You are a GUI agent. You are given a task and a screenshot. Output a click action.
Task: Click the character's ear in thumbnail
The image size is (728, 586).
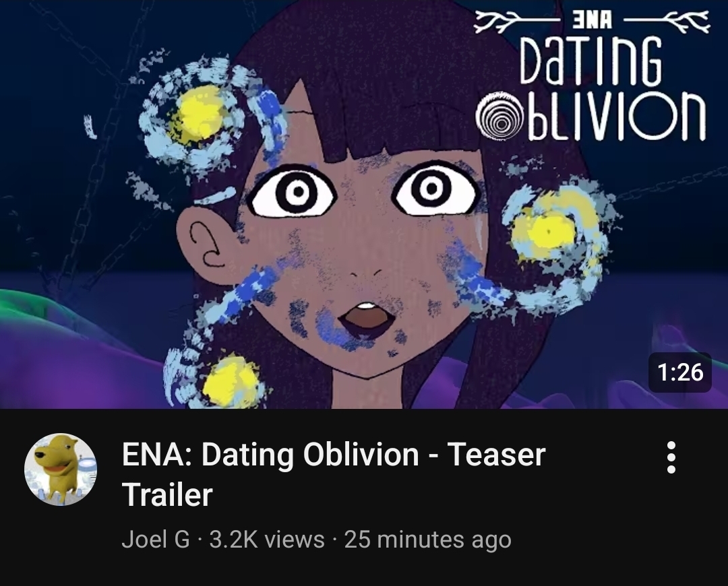pyautogui.click(x=208, y=244)
